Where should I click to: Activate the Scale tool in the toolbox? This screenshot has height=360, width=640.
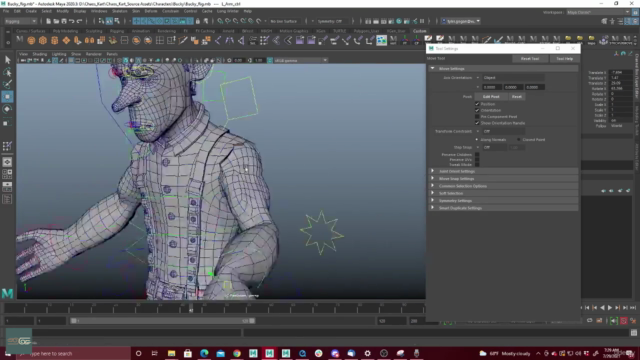[7, 122]
